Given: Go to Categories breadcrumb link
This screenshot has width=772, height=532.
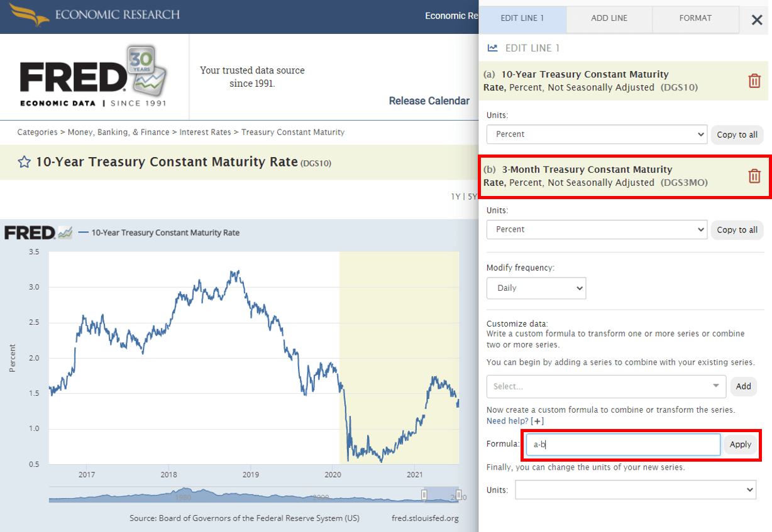Looking at the screenshot, I should point(36,133).
